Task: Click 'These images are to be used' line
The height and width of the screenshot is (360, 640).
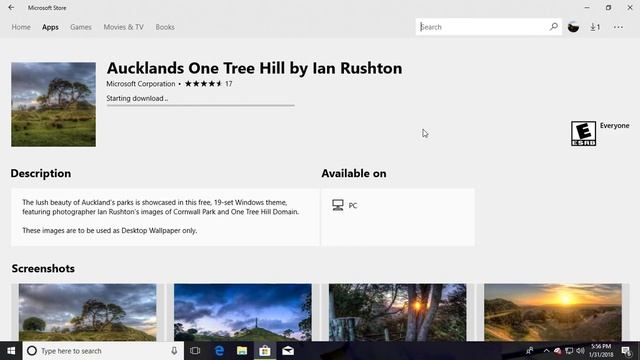Action: point(110,231)
